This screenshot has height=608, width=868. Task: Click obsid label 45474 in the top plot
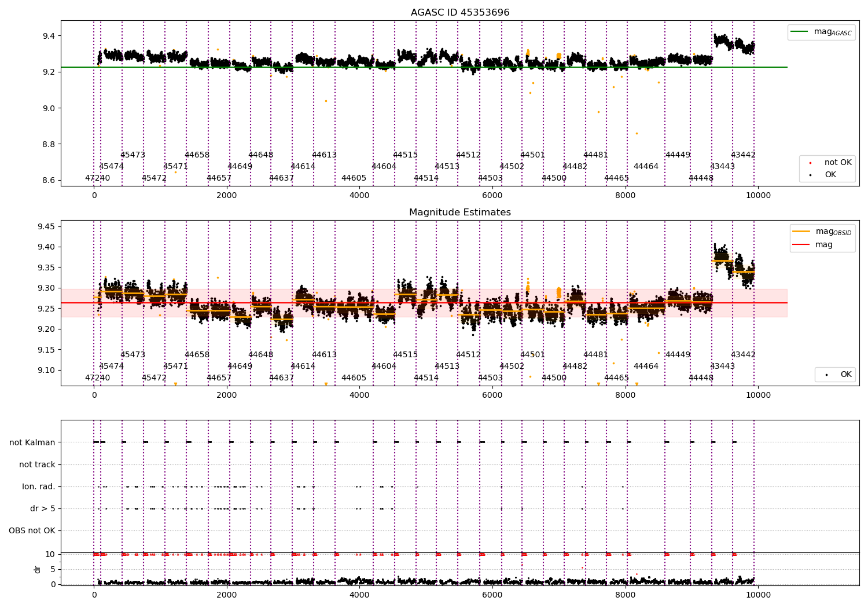tap(111, 166)
